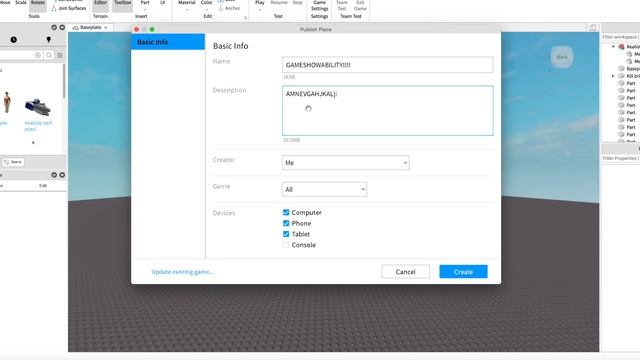
Task: Close the lower left panel X icon
Action: pos(62,175)
